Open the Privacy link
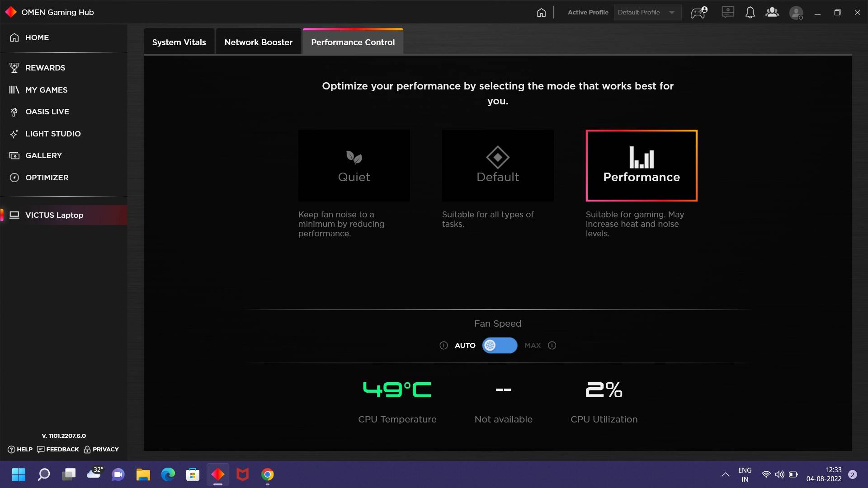 pyautogui.click(x=101, y=450)
